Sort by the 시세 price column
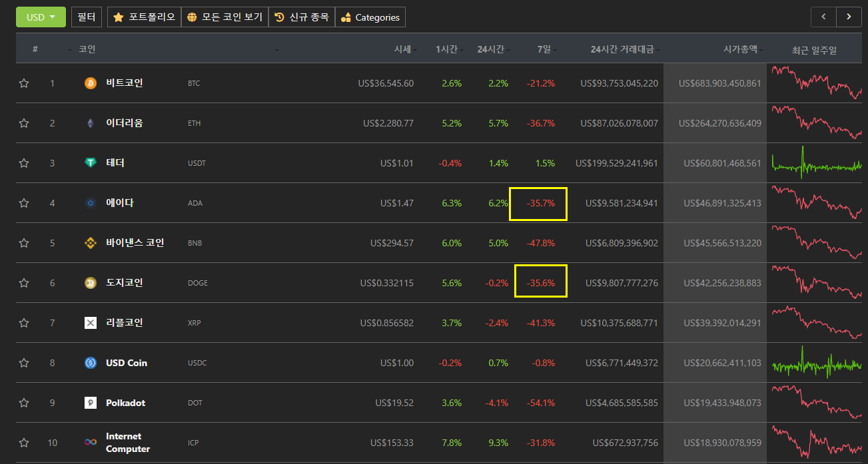 coord(402,49)
